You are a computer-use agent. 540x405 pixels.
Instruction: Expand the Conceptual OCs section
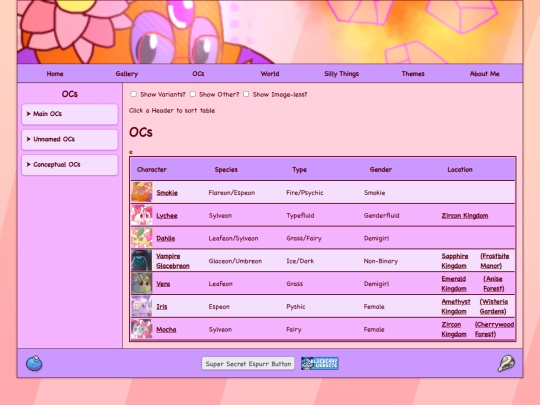coord(70,165)
